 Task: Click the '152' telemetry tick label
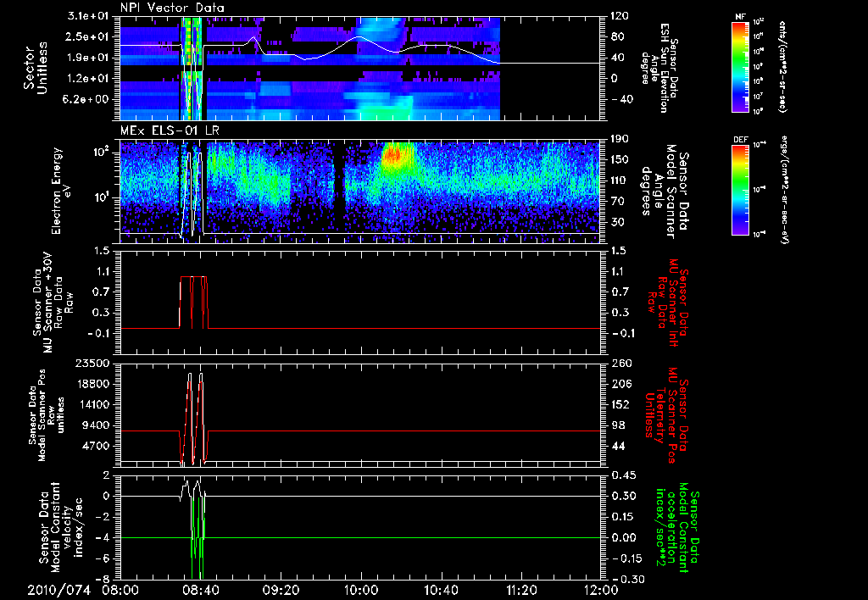(x=620, y=404)
